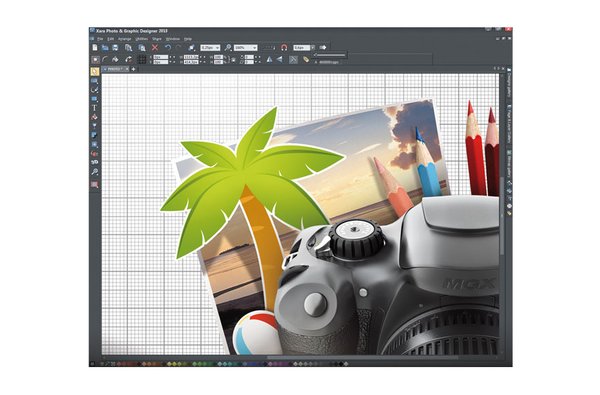Select the Zoom magnifier tool in left toolbox
The height and width of the screenshot is (395, 600).
point(95,172)
